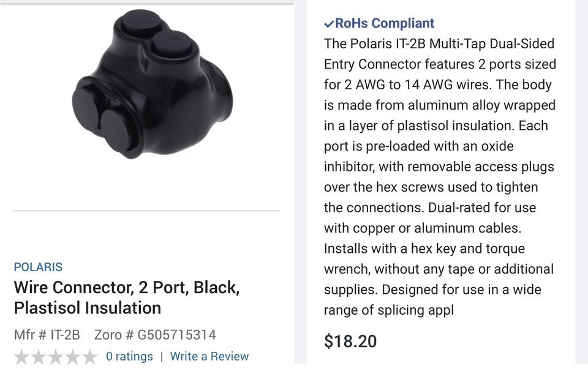Open the Write a Review link
This screenshot has width=588, height=377.
click(209, 356)
